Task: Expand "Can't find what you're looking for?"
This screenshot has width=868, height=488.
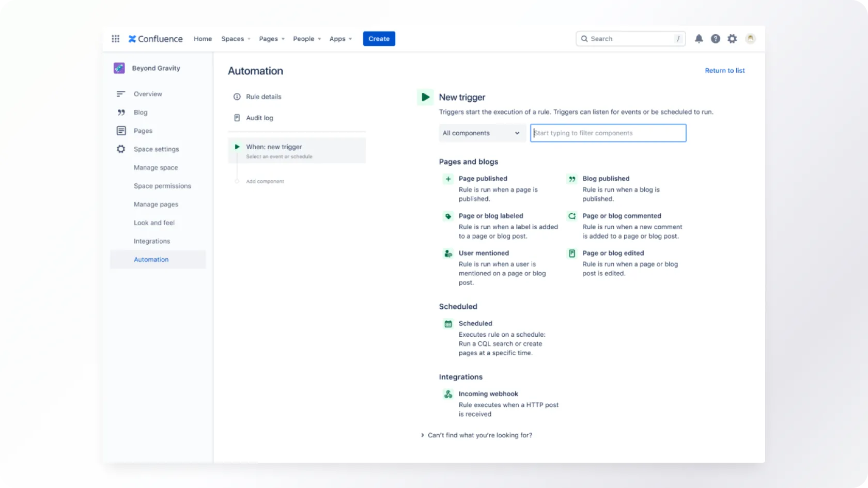Action: click(476, 435)
